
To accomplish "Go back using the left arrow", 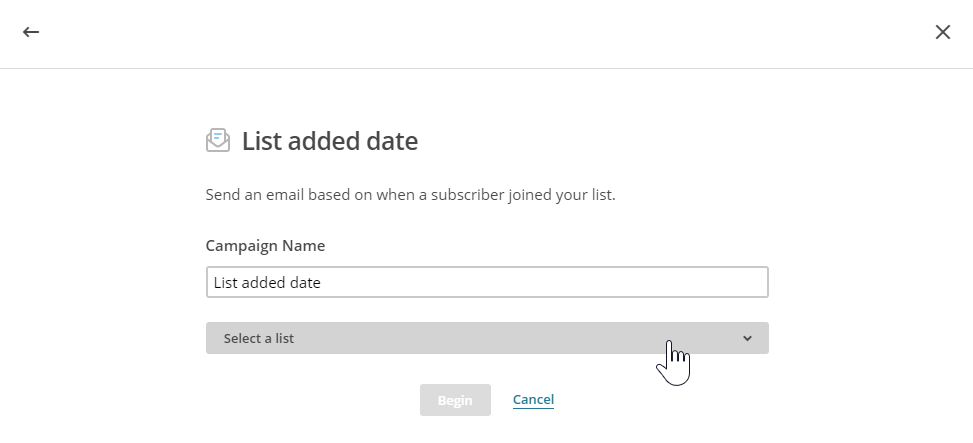I will pos(31,32).
